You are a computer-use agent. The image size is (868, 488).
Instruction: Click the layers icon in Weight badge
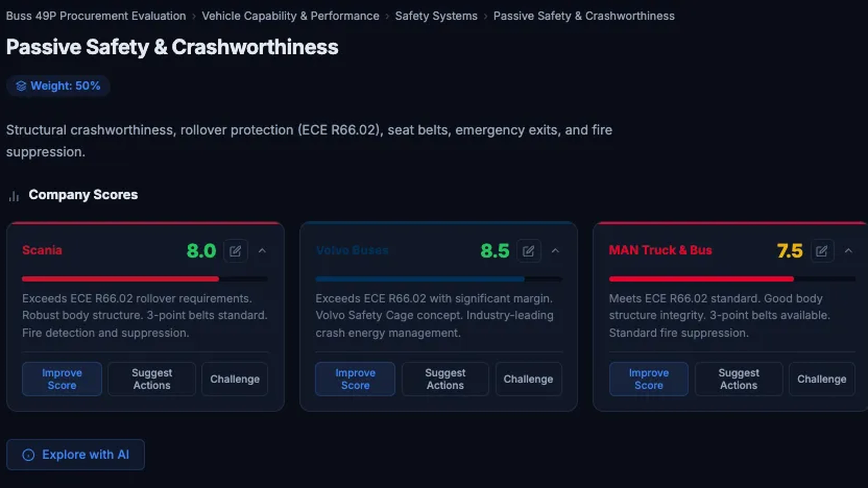click(x=21, y=86)
